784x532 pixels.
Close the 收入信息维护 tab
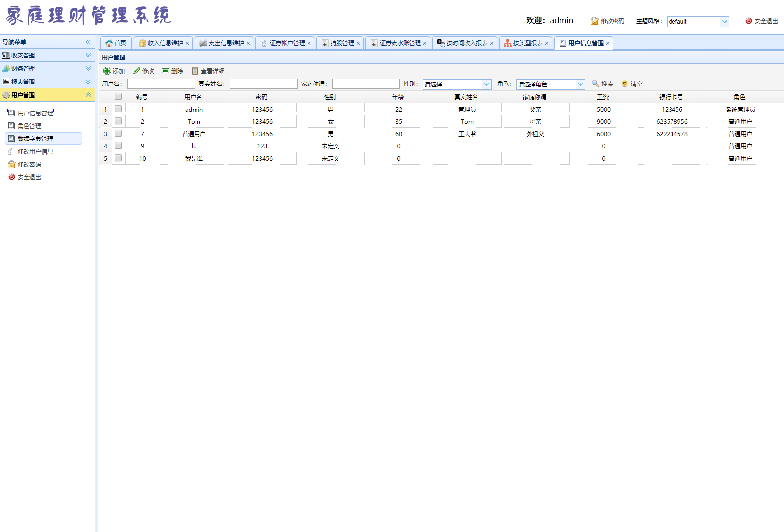187,43
